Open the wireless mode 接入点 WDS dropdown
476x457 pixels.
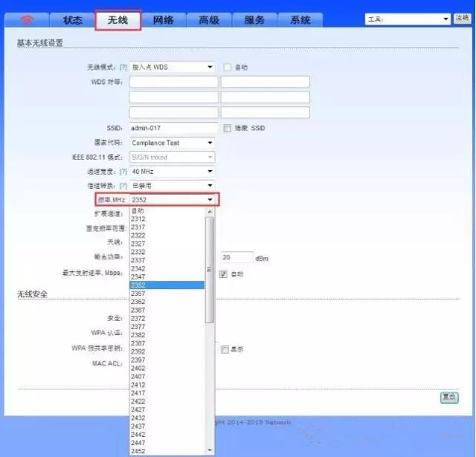172,67
